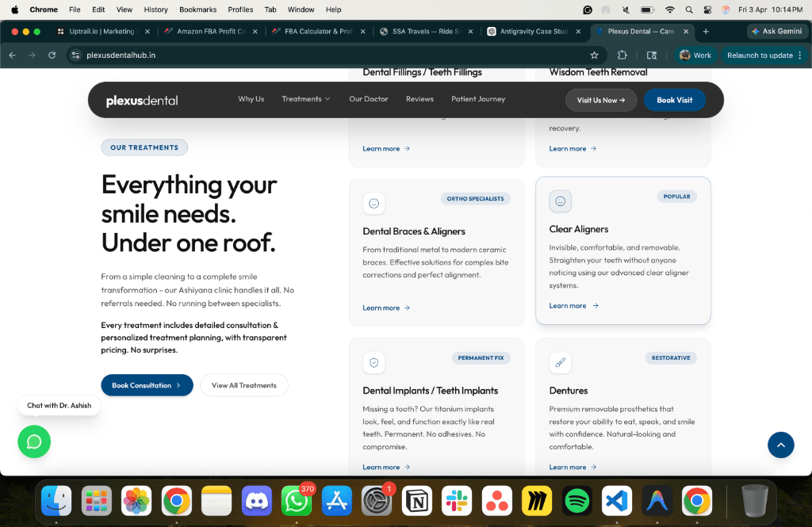Click the green WhatsApp chat floating icon
Viewport: 812px width, 527px height.
[x=34, y=441]
